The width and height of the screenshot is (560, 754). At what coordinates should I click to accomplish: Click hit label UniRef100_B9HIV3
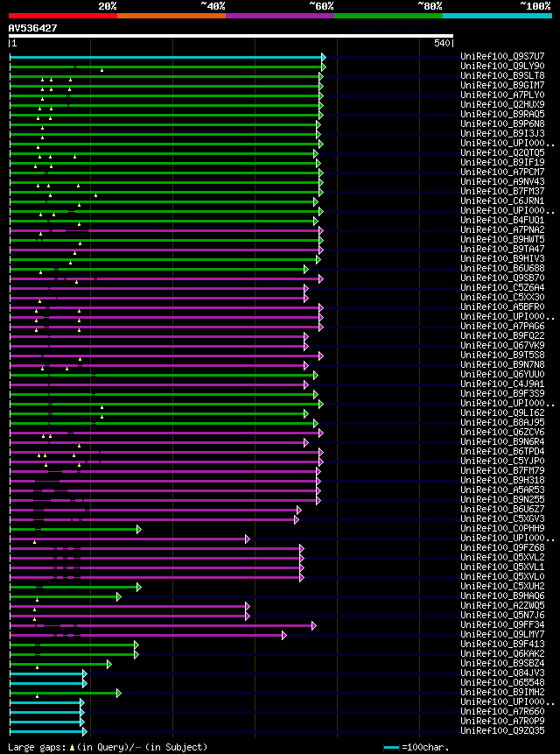tap(503, 258)
